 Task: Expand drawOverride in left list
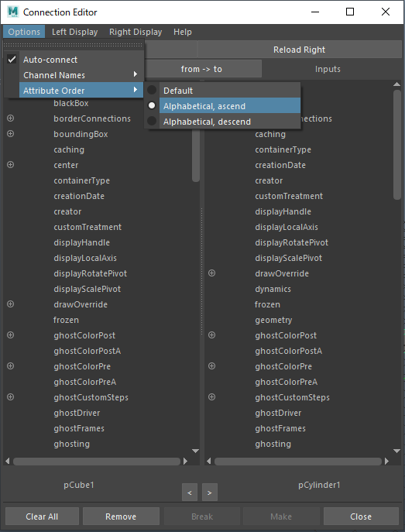[11, 304]
